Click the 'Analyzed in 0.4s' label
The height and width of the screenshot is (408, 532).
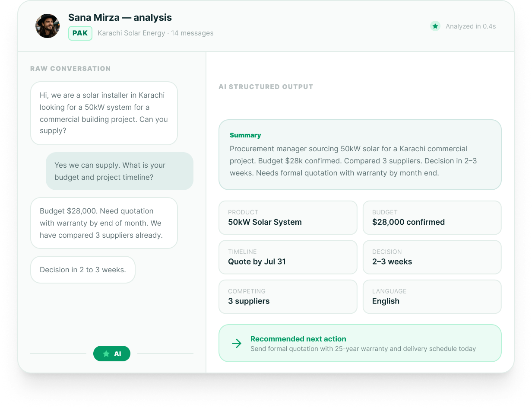471,26
